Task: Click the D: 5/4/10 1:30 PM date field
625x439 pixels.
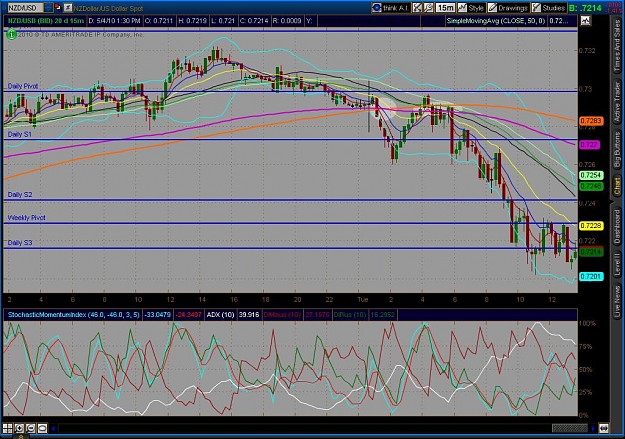Action: (114, 21)
